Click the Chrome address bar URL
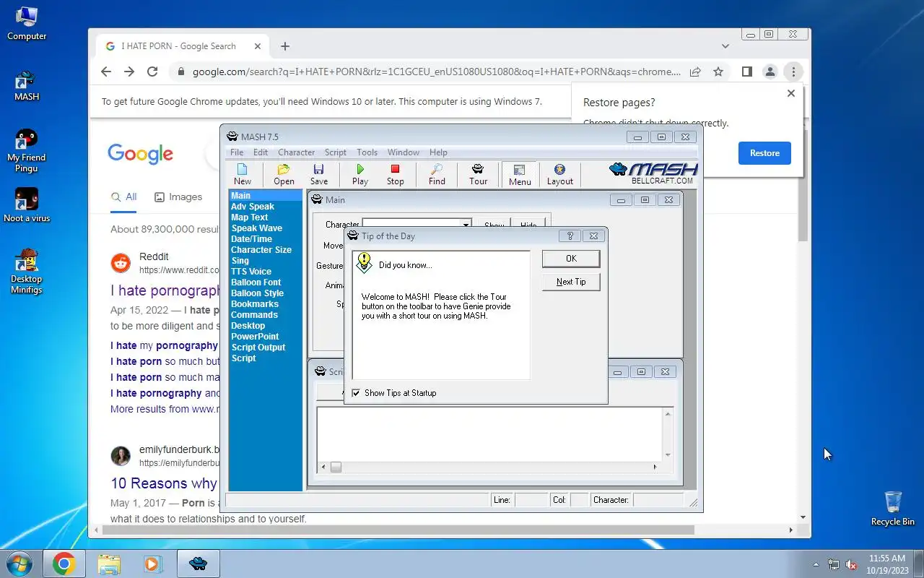 click(437, 72)
